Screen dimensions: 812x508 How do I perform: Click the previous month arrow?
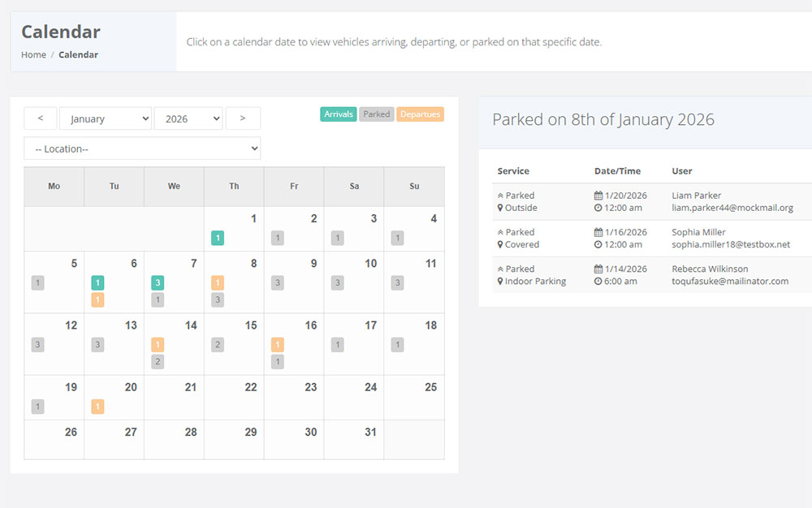pyautogui.click(x=40, y=118)
